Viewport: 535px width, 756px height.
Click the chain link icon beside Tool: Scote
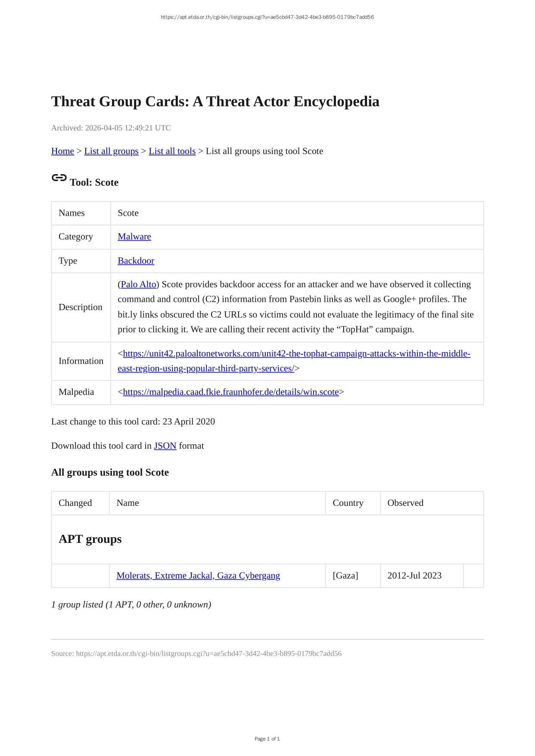click(x=59, y=178)
